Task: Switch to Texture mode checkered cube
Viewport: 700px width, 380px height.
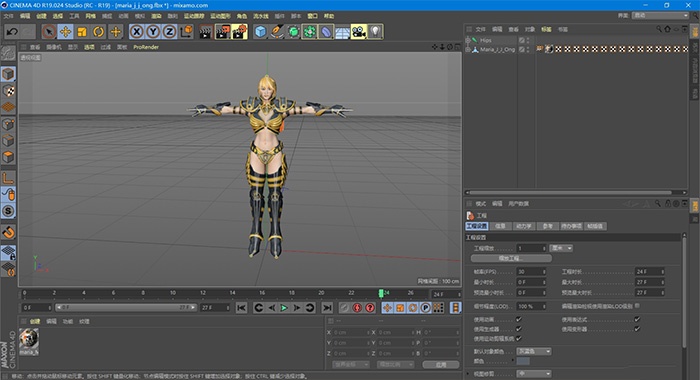Action: tap(8, 91)
